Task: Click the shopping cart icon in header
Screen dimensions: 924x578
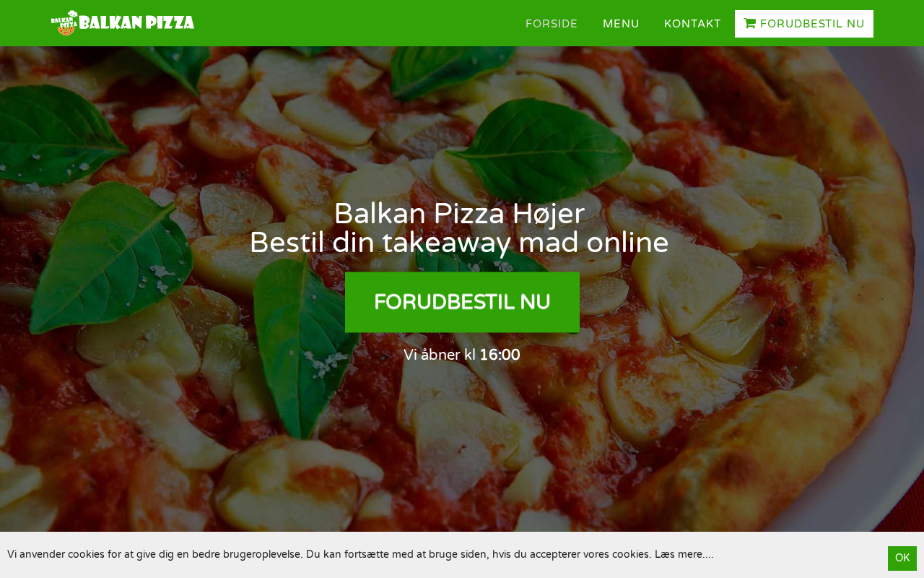Action: [750, 24]
